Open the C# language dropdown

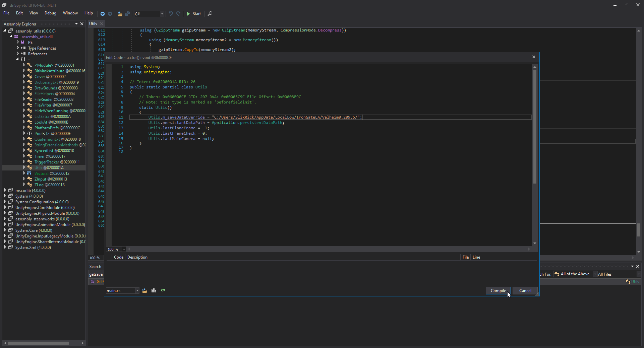point(162,14)
